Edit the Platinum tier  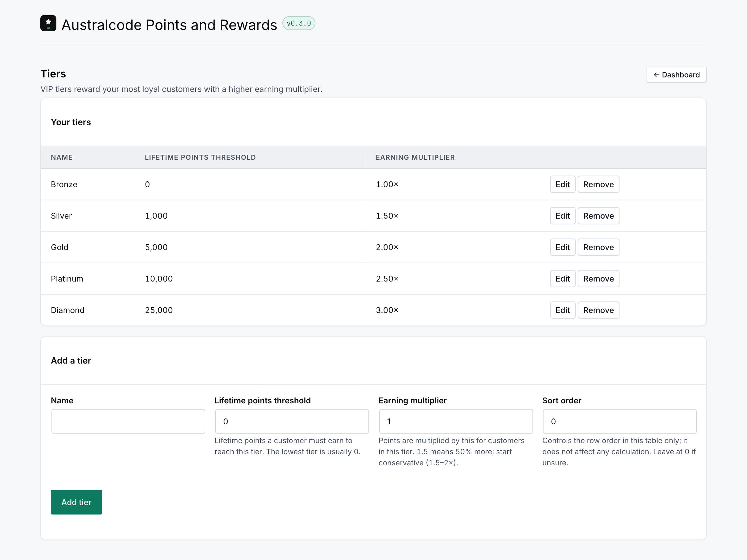tap(562, 278)
